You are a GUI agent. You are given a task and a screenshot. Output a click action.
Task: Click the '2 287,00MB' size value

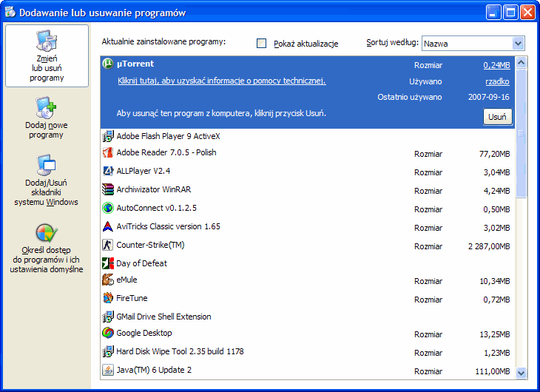coord(489,246)
